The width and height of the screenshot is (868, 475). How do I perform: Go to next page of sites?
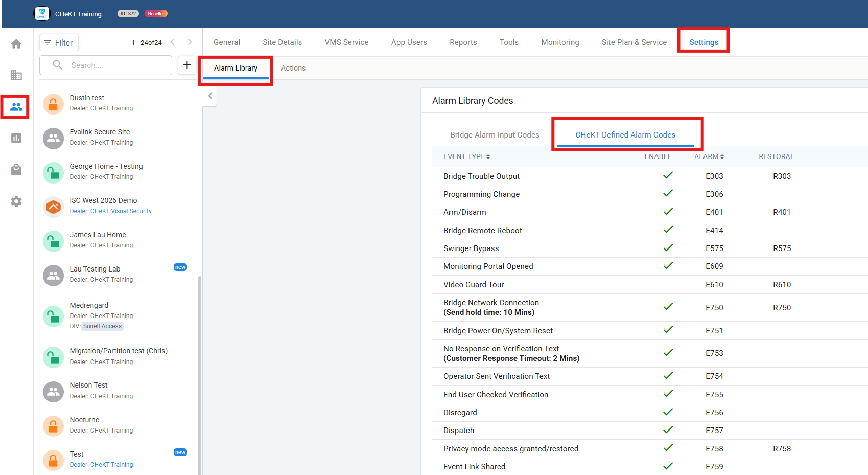(x=190, y=42)
